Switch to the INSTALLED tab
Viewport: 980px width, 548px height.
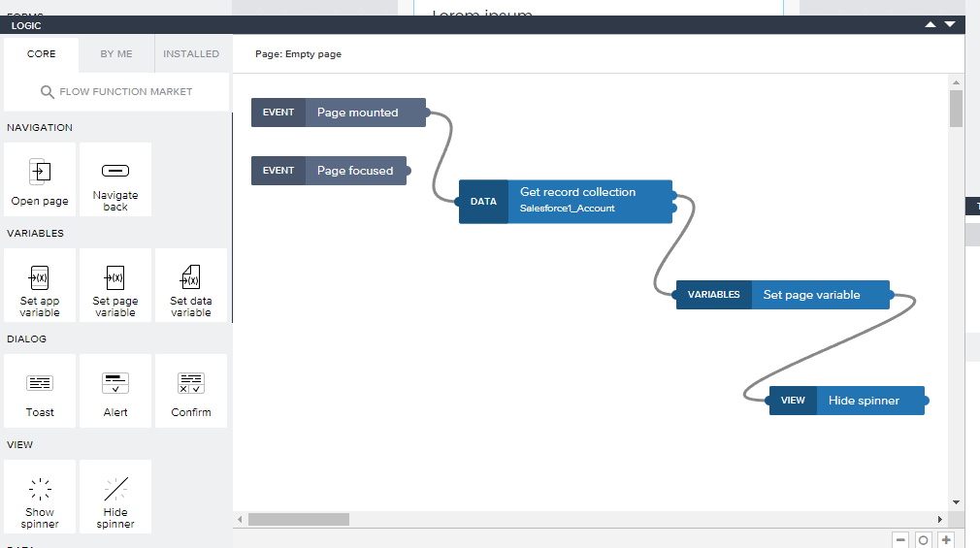191,54
